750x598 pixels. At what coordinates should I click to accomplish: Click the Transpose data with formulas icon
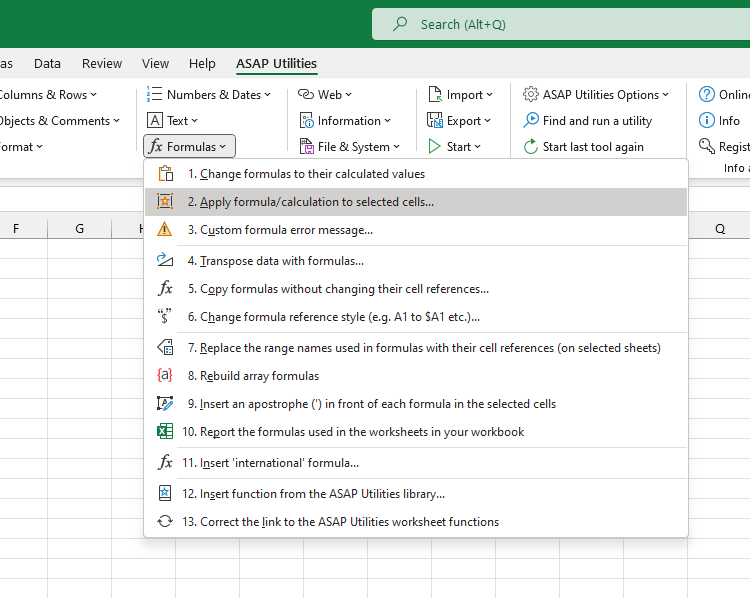pyautogui.click(x=165, y=260)
